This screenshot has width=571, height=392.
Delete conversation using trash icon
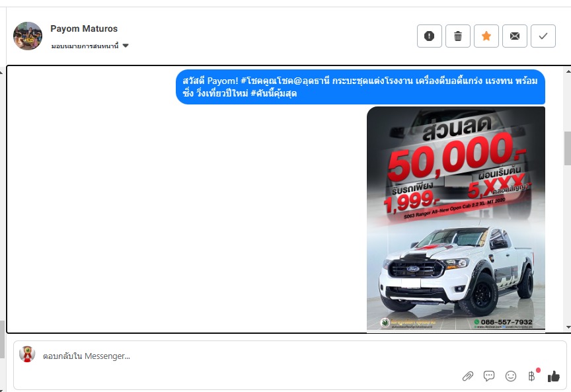(458, 36)
